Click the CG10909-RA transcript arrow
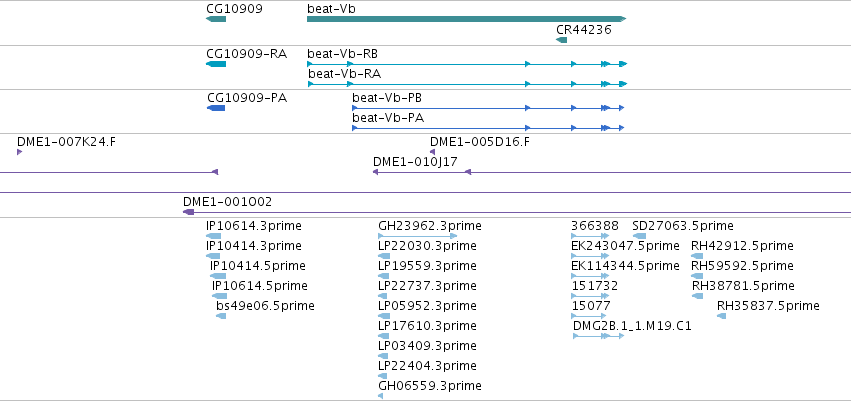The height and width of the screenshot is (401, 851). [216, 64]
